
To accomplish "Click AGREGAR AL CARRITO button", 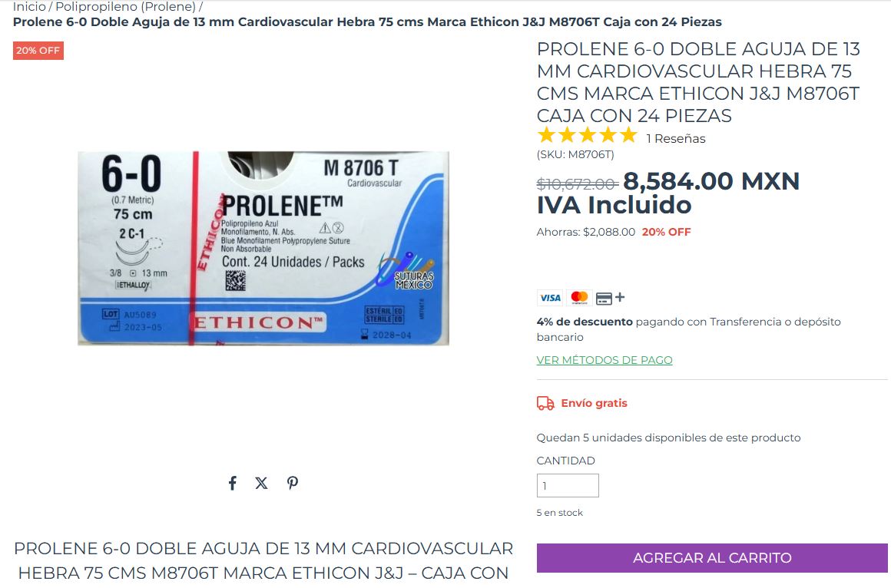I will (712, 558).
